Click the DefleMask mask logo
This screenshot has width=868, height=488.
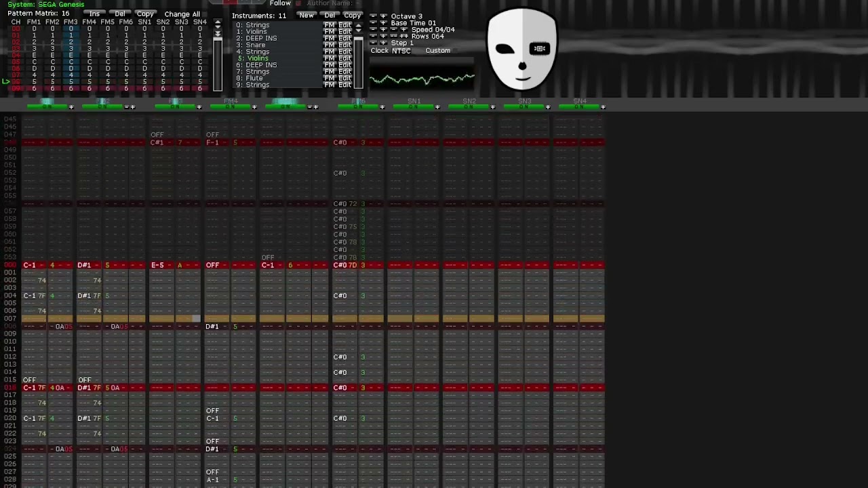click(x=522, y=49)
